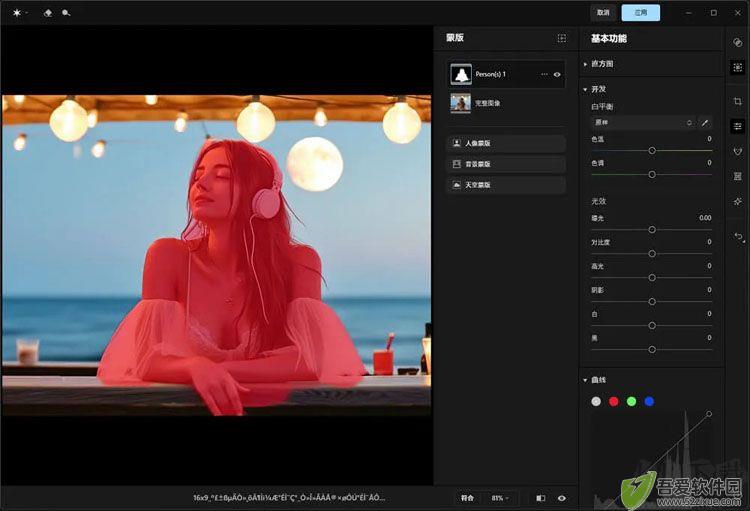750x511 pixels.
Task: Click the 黑 blacks slider handle
Action: coord(652,350)
